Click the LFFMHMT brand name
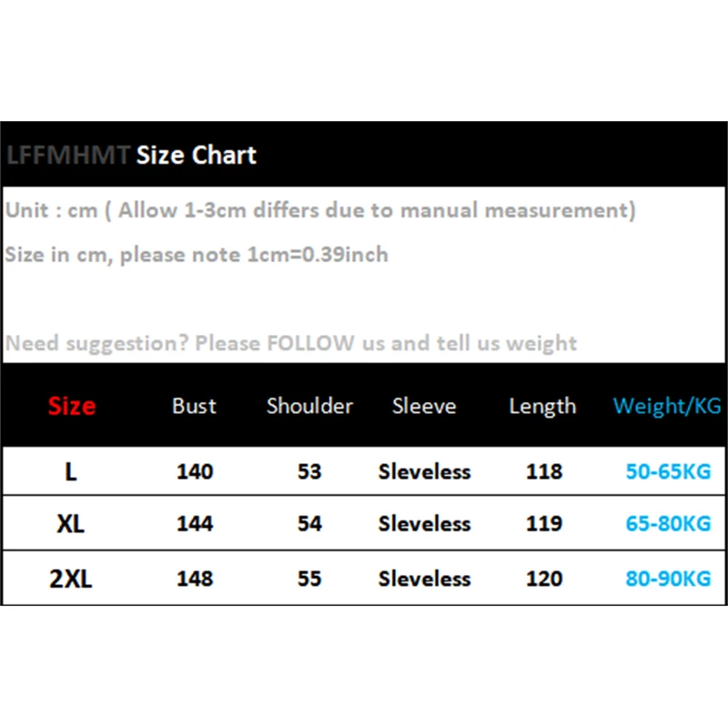Image resolution: width=728 pixels, height=728 pixels. (68, 156)
